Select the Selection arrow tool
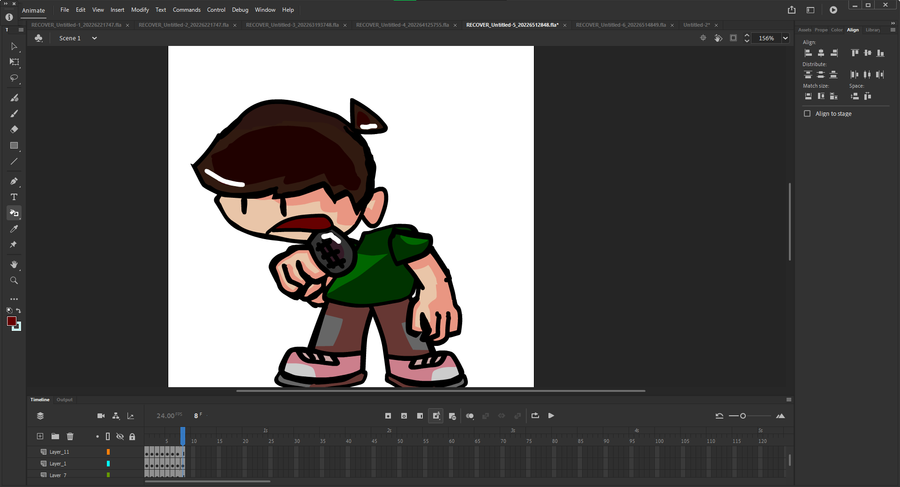Image resolution: width=900 pixels, height=487 pixels. tap(14, 46)
